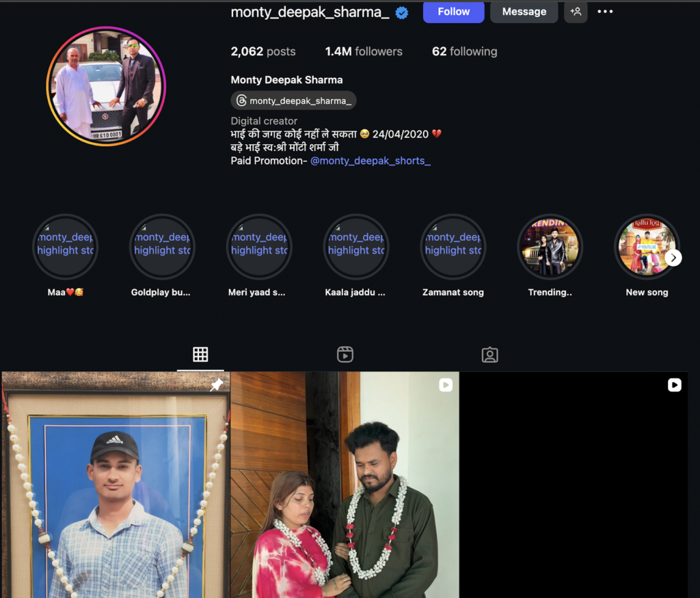Open the three-dots options menu
The image size is (700, 598).
(x=605, y=12)
